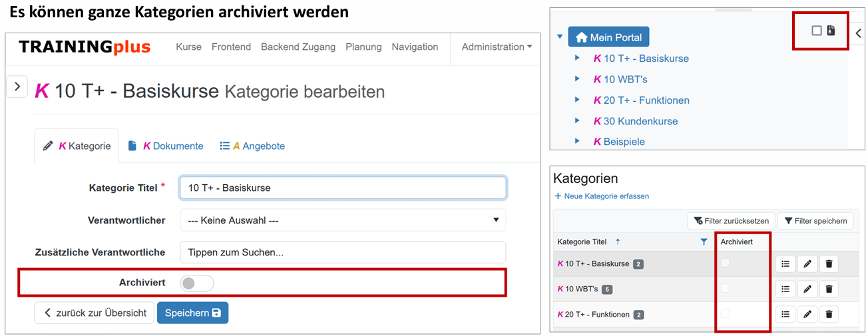Click the list icon for 10 T+ - Basiskurse
Image resolution: width=868 pixels, height=336 pixels.
coord(785,264)
